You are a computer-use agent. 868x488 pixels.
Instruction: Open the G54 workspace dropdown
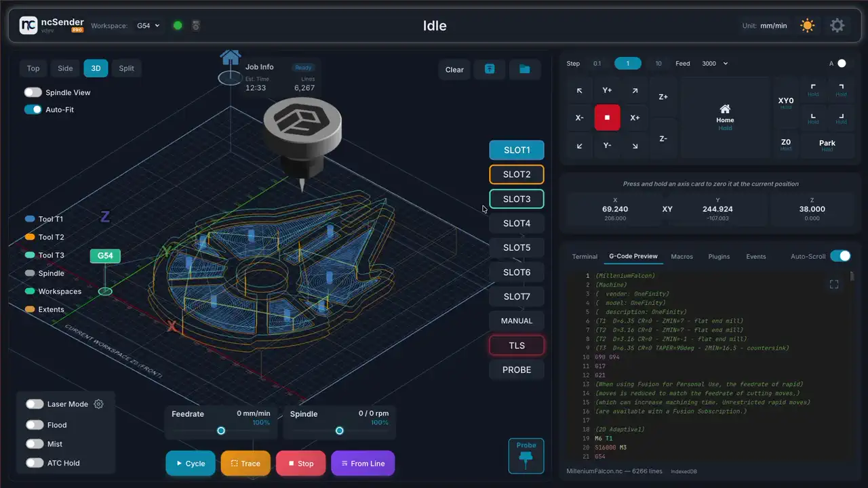pyautogui.click(x=148, y=26)
